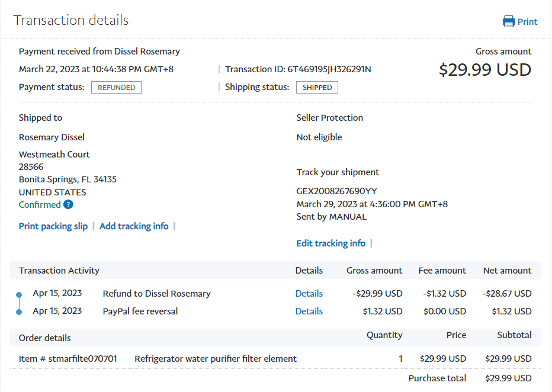Click the timeline dot beside PayPal fee reversal
The image size is (552, 392).
coord(19,312)
